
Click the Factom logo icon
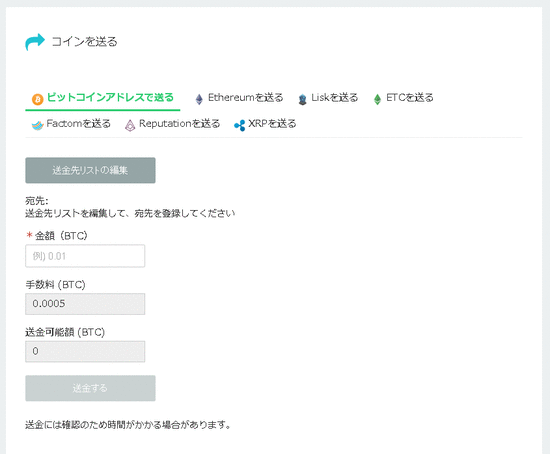(37, 125)
